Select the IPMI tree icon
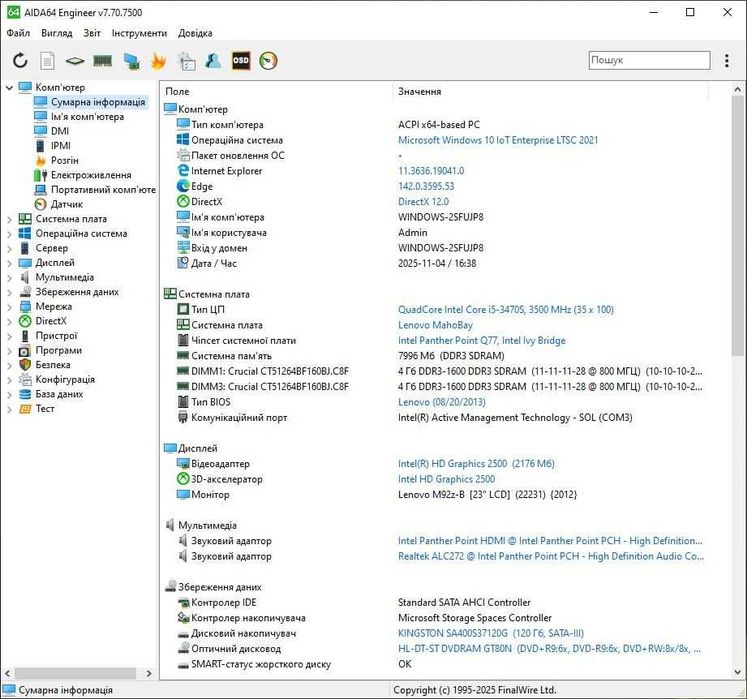Screen dimensions: 747x699 click(40, 145)
